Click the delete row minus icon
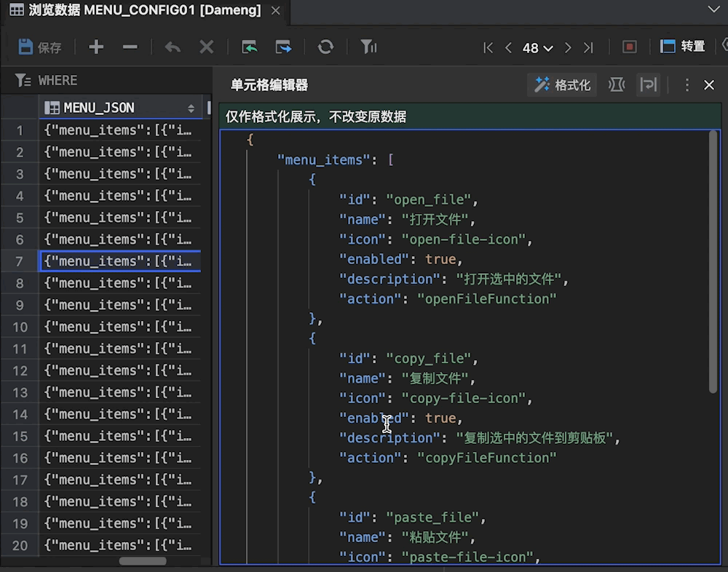728x572 pixels. pyautogui.click(x=130, y=47)
